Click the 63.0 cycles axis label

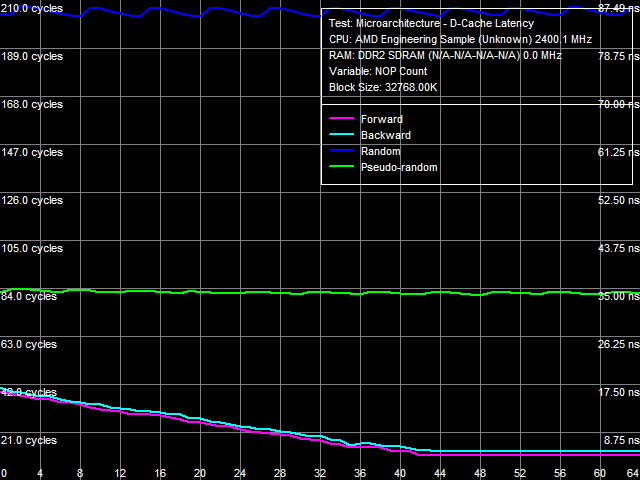click(29, 344)
